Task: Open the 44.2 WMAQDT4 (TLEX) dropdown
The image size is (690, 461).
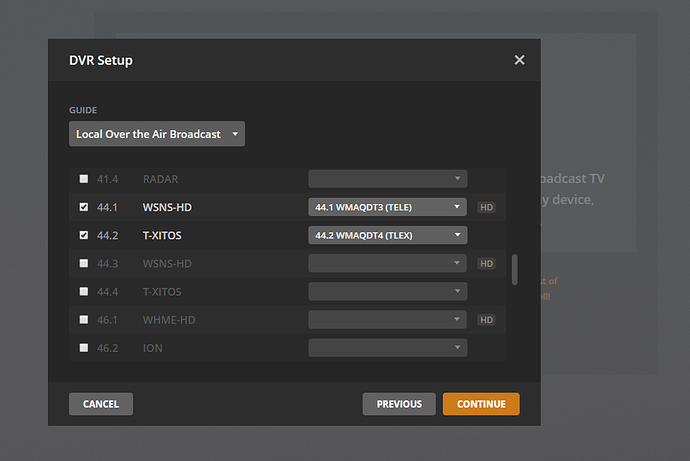Action: (388, 235)
